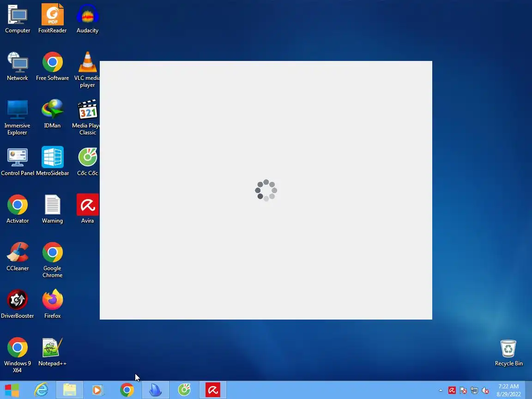Select the Windows 9 X64 shortcut
Viewport: 532px width, 399px height.
[x=17, y=355]
